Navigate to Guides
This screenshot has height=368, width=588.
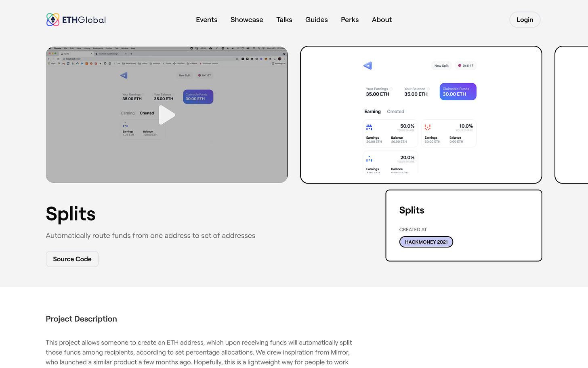coord(316,19)
